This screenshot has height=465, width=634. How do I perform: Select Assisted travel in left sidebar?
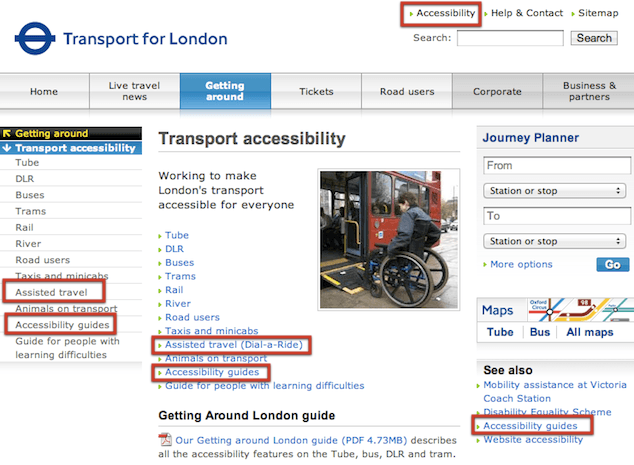tap(51, 292)
